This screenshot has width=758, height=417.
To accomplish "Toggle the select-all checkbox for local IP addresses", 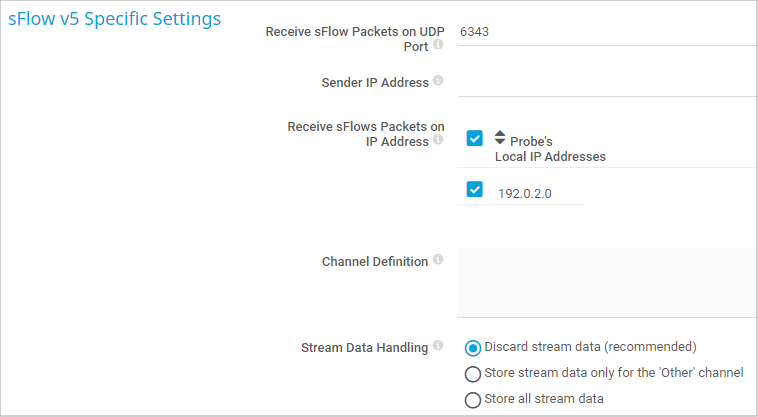I will click(475, 139).
